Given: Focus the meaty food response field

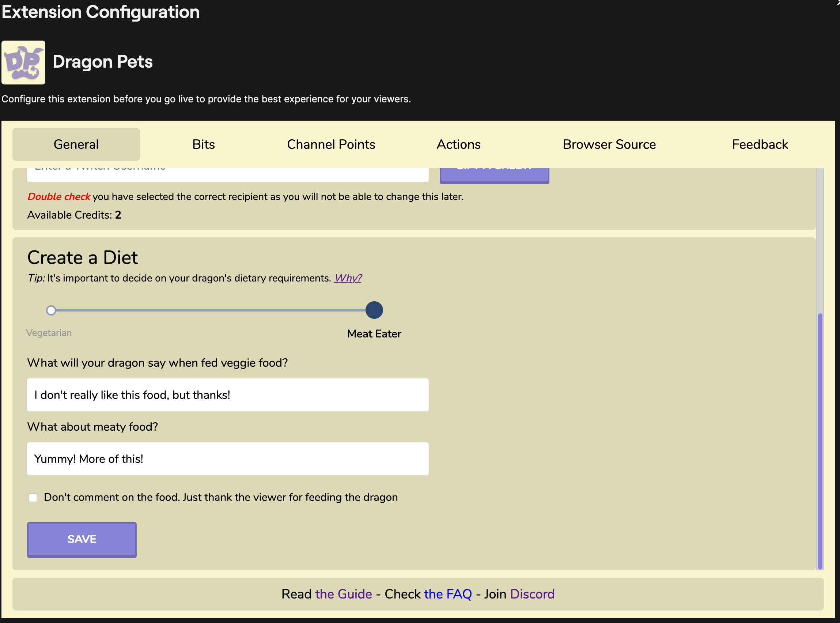Looking at the screenshot, I should coord(228,458).
